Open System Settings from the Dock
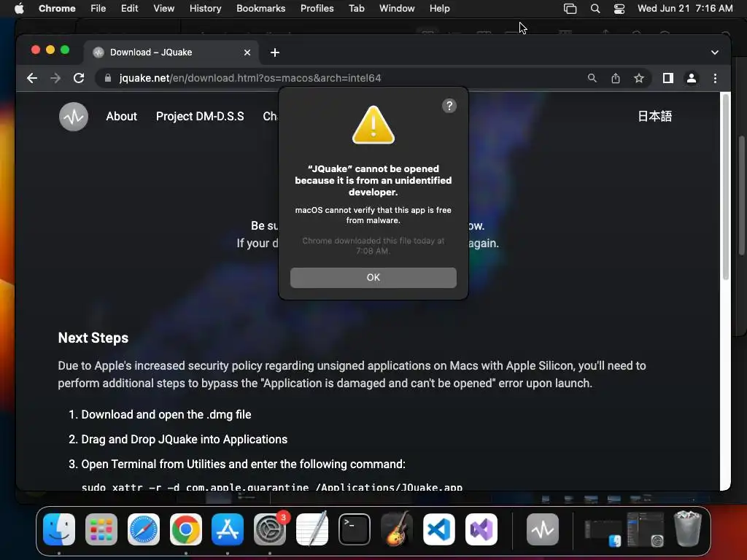 pyautogui.click(x=270, y=529)
